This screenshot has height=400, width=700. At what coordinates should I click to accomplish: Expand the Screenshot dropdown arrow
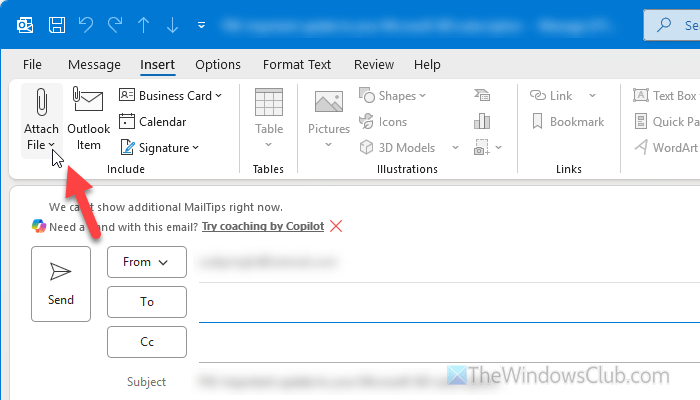[499, 147]
